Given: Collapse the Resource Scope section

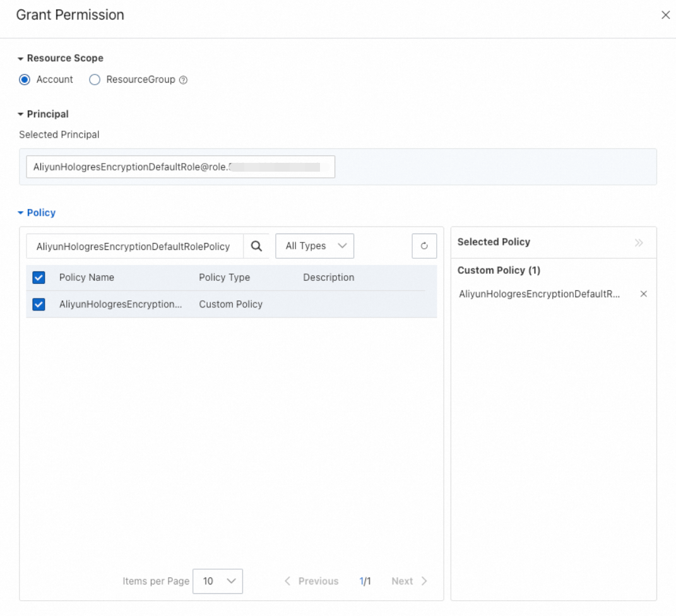Looking at the screenshot, I should click(x=21, y=58).
